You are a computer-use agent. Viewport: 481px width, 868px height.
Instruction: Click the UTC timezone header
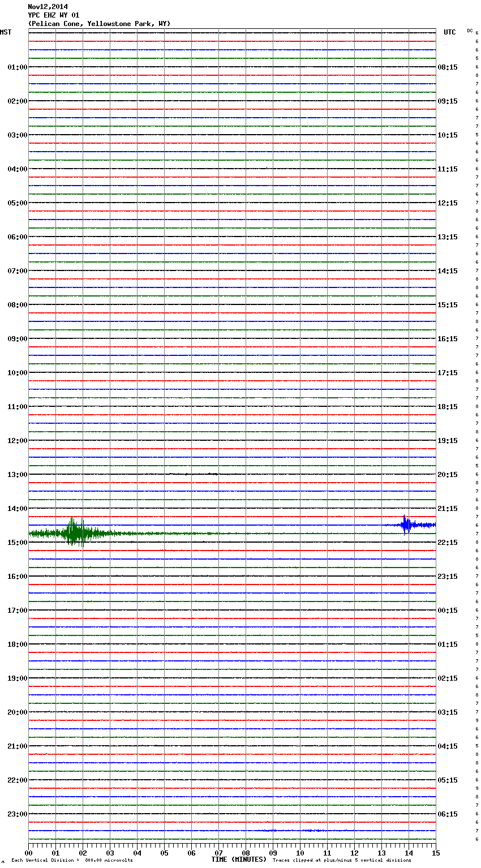(450, 32)
